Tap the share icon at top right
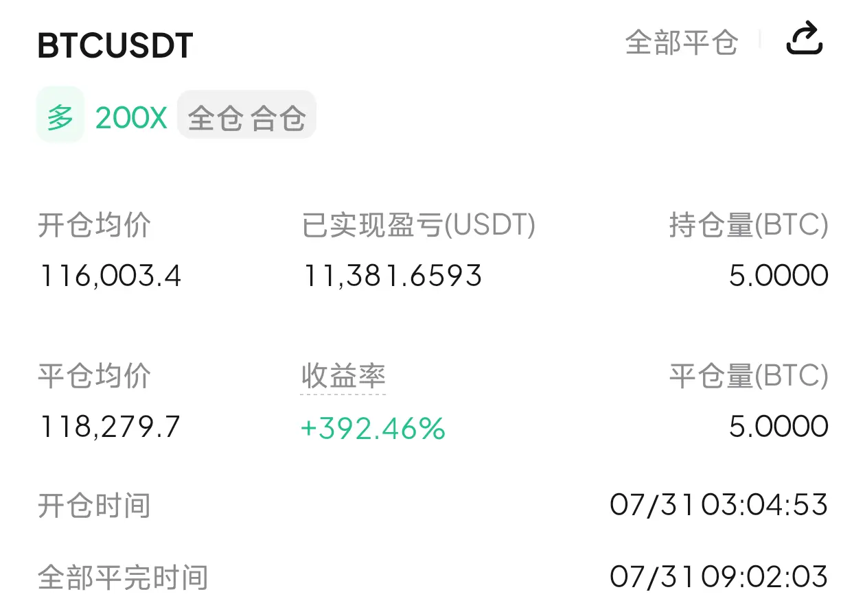Image resolution: width=865 pixels, height=616 pixels. pyautogui.click(x=804, y=39)
